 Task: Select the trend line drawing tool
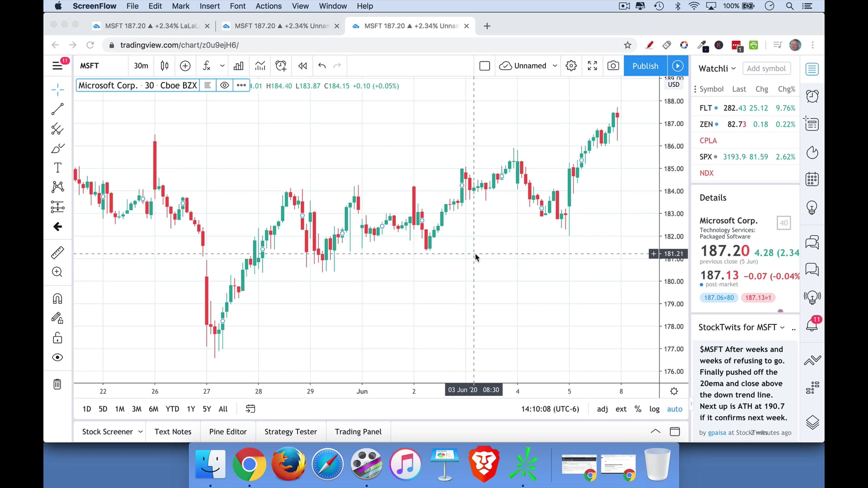(x=58, y=109)
